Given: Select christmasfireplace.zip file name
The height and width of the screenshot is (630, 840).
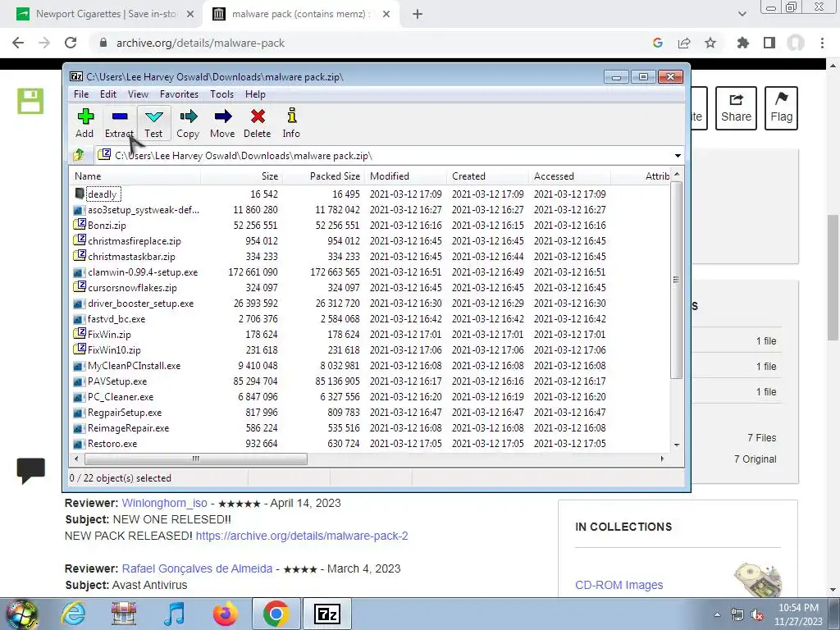Looking at the screenshot, I should pyautogui.click(x=135, y=241).
